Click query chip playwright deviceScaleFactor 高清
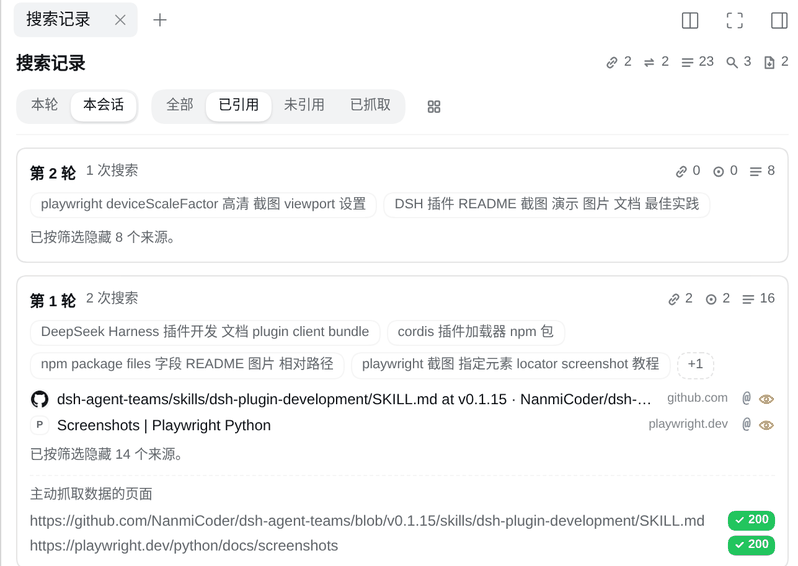This screenshot has width=798, height=566. point(203,204)
